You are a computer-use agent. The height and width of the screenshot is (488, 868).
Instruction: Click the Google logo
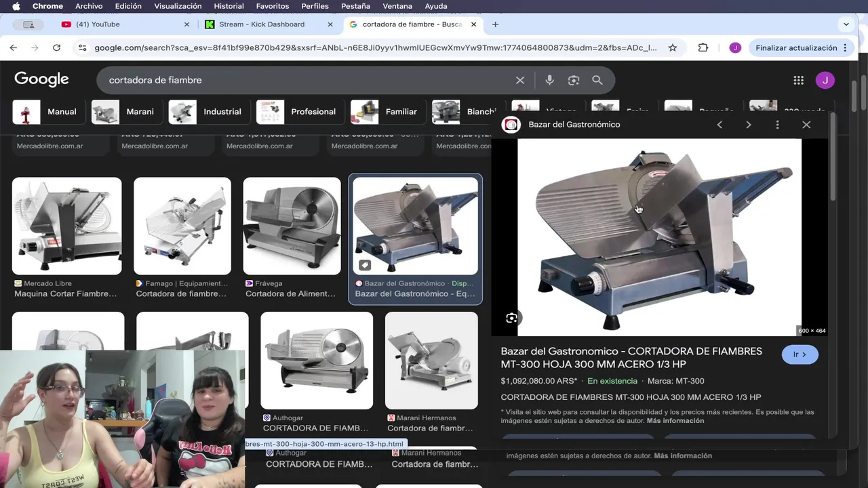click(41, 79)
